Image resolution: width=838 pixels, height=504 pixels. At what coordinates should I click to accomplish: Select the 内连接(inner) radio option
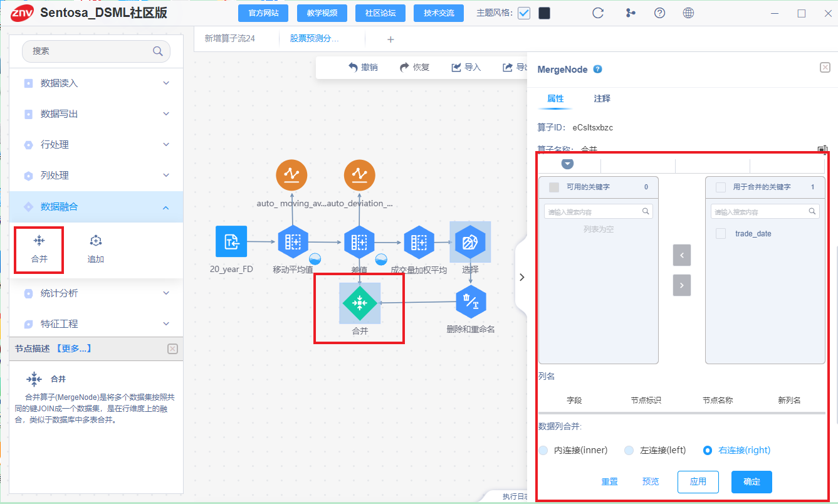tap(543, 450)
